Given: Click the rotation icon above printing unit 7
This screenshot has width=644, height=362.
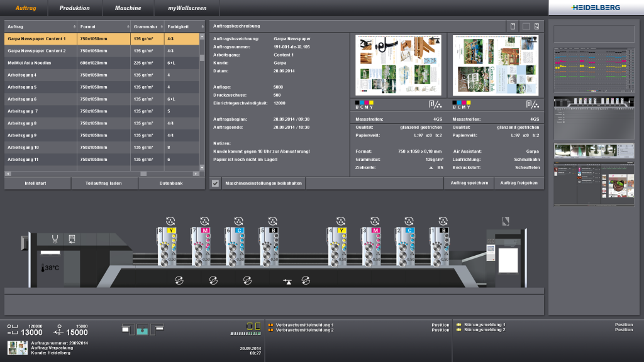Looking at the screenshot, I should [204, 221].
